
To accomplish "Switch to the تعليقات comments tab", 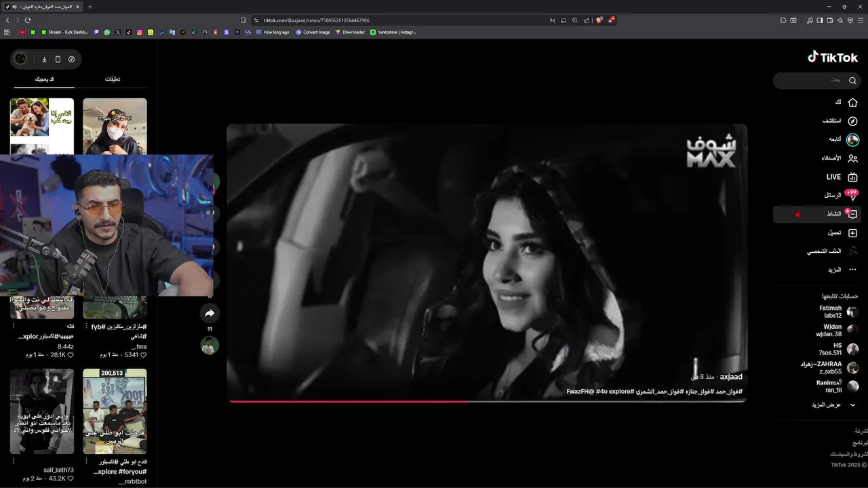I will point(113,79).
